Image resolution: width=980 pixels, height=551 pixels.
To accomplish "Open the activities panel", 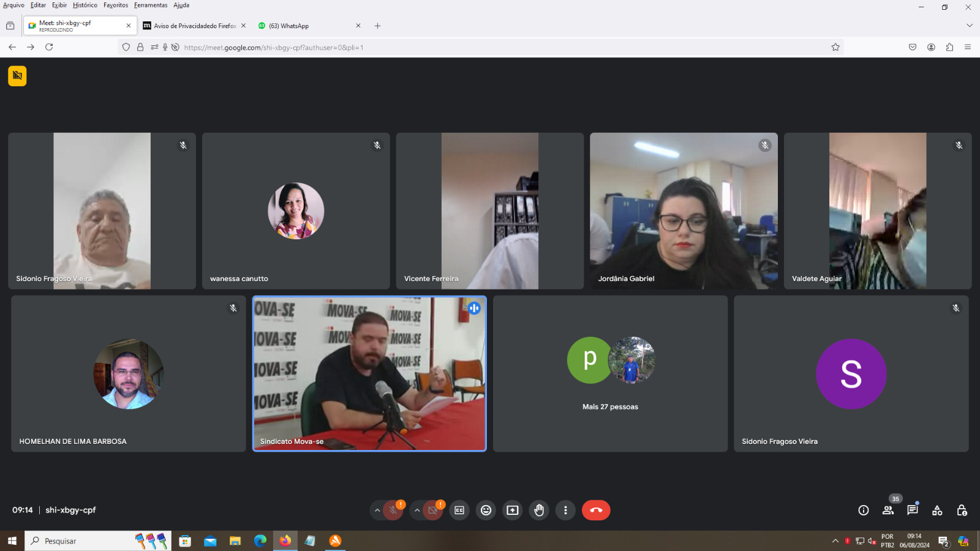I will click(x=937, y=510).
